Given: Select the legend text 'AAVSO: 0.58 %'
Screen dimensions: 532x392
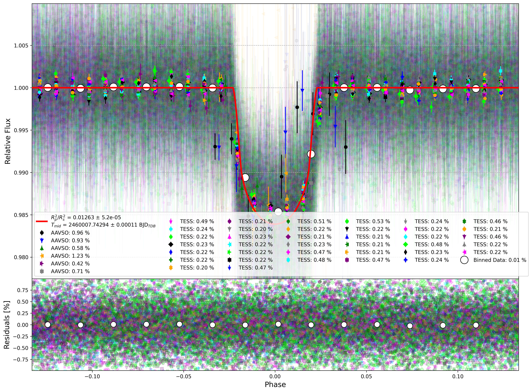Looking at the screenshot, I should 70,248.
